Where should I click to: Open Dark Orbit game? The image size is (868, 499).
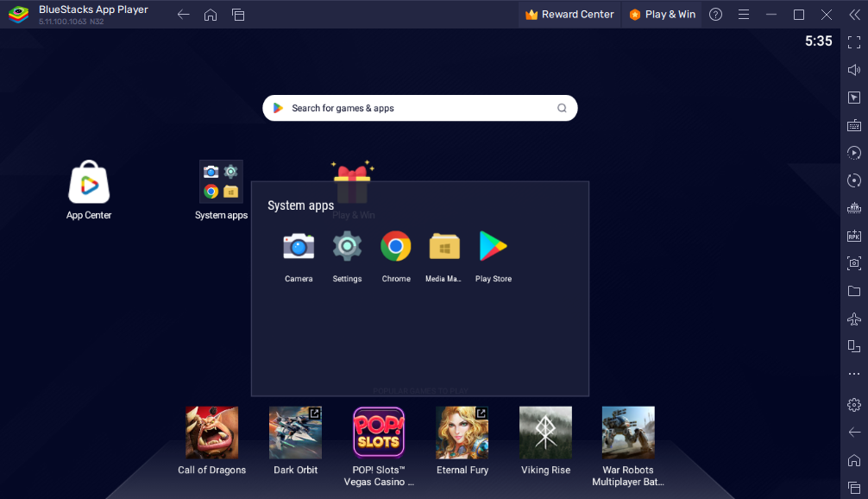296,433
